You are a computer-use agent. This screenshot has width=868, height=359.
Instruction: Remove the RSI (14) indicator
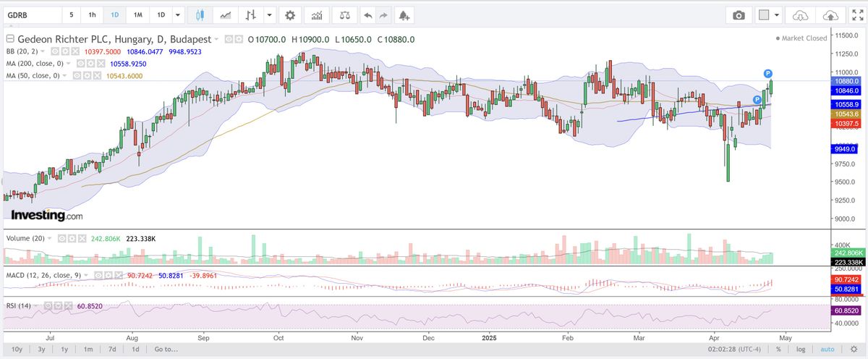(x=68, y=305)
